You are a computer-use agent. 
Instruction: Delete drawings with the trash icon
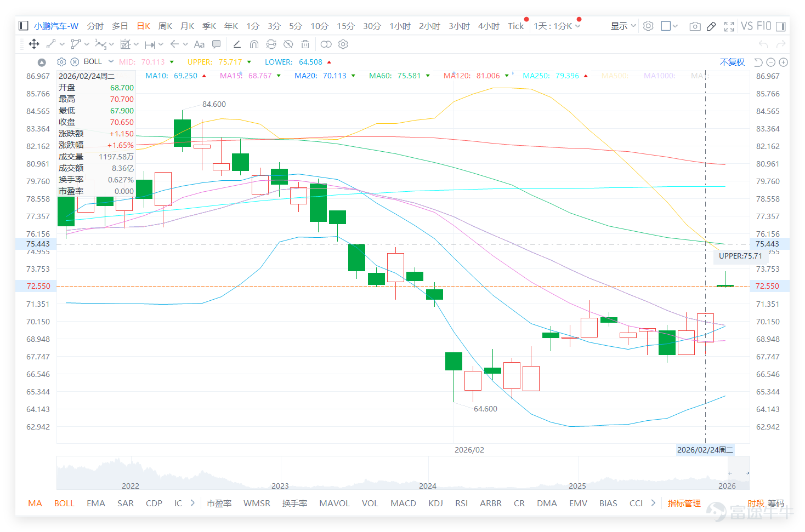click(305, 44)
